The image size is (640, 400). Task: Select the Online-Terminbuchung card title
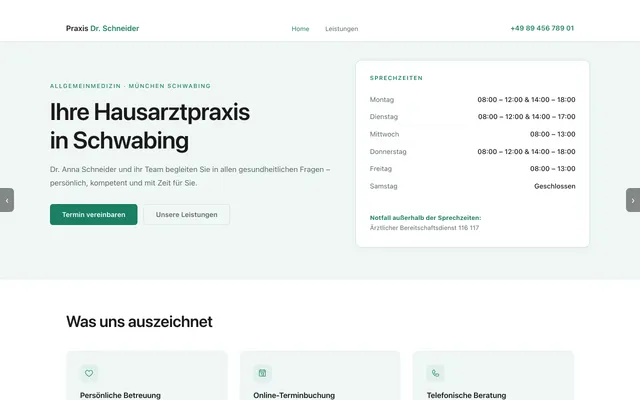click(294, 395)
